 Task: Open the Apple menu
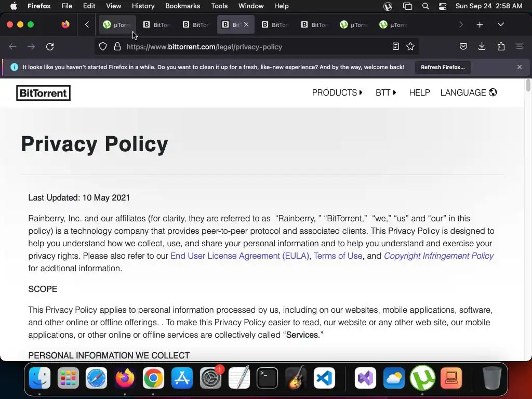click(x=14, y=6)
